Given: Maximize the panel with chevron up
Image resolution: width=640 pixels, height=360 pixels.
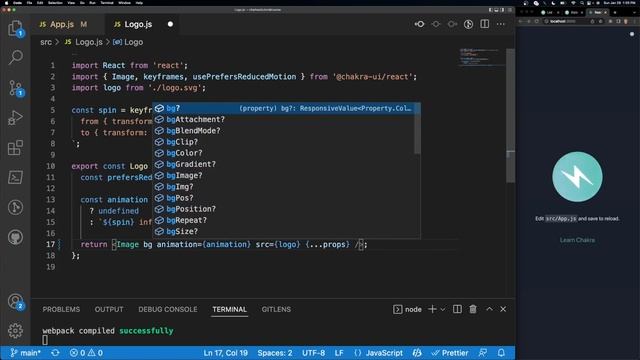Looking at the screenshot, I should [x=489, y=309].
